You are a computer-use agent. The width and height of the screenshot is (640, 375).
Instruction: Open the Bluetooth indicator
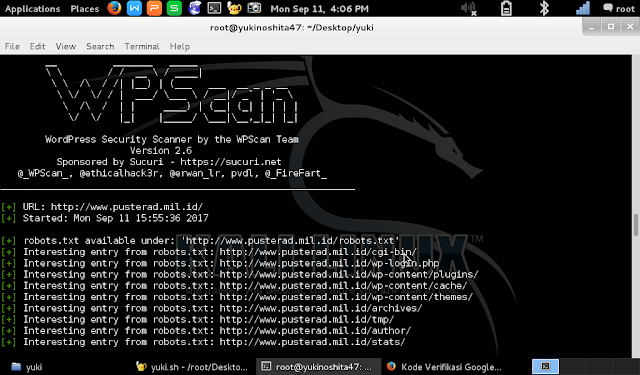[544, 8]
